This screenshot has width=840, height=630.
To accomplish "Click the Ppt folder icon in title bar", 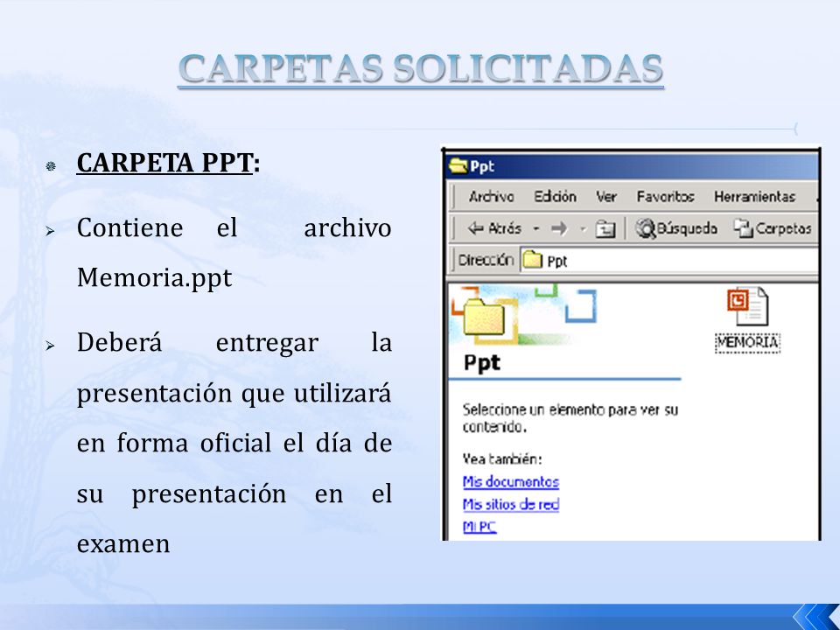I will (x=458, y=166).
